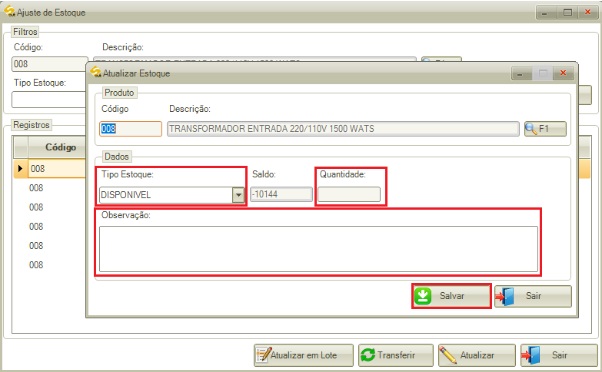Click the magnifier icon on F1 button
602x372 pixels.
(531, 129)
